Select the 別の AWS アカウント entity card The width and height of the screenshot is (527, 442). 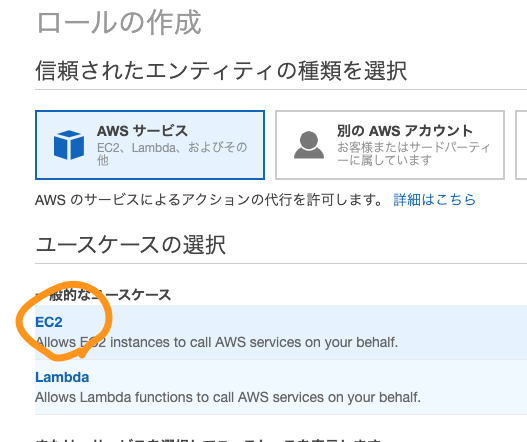pos(390,145)
